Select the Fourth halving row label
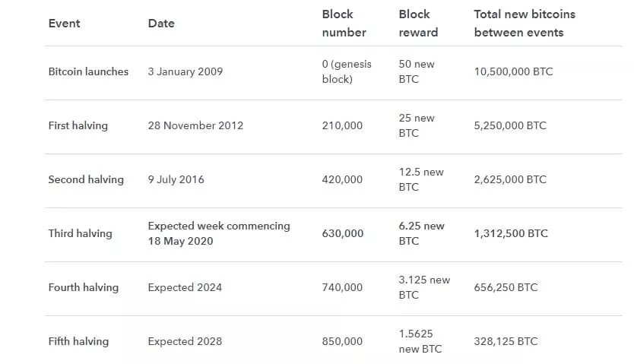634x364 pixels. tap(83, 287)
